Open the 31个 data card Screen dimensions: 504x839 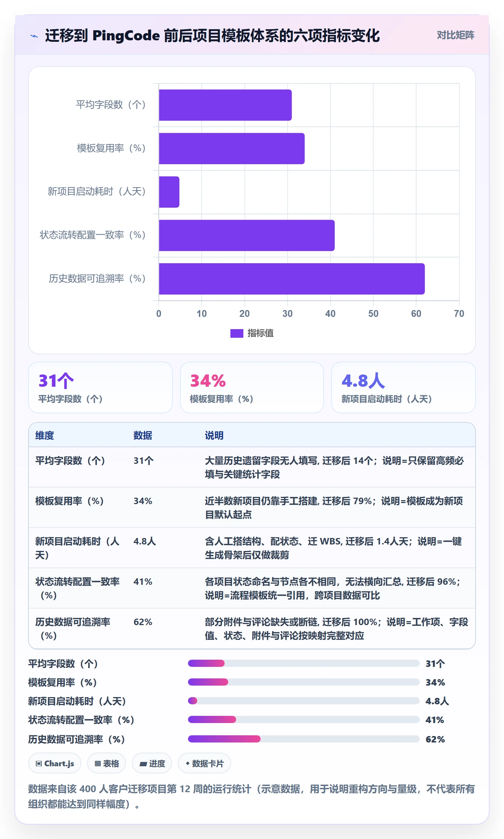pyautogui.click(x=100, y=387)
